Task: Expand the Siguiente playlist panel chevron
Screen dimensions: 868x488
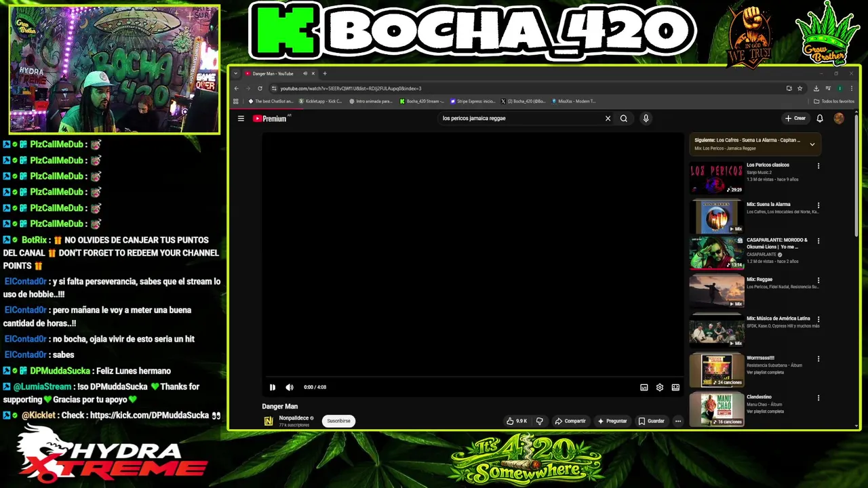Action: (812, 144)
